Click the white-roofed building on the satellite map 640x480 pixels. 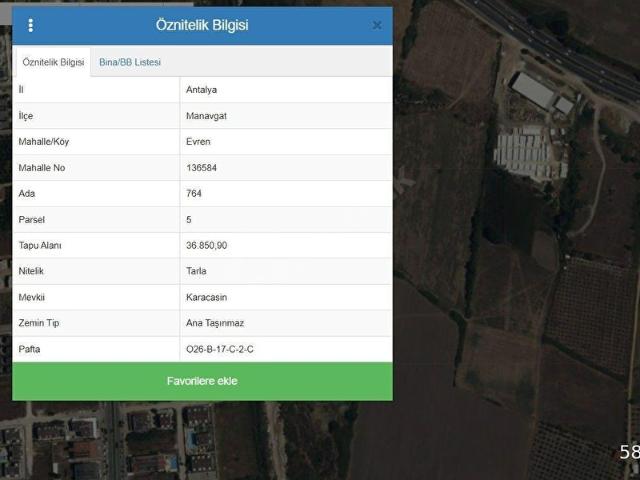tap(533, 90)
